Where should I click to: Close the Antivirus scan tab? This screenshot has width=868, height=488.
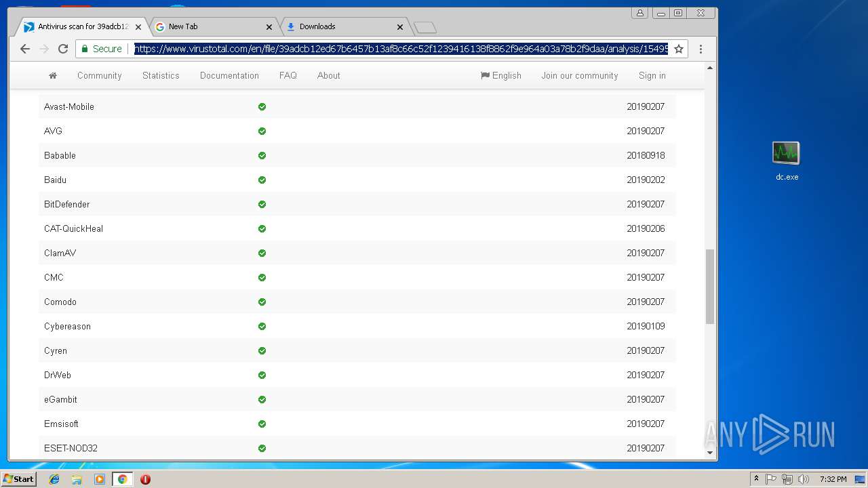click(138, 27)
